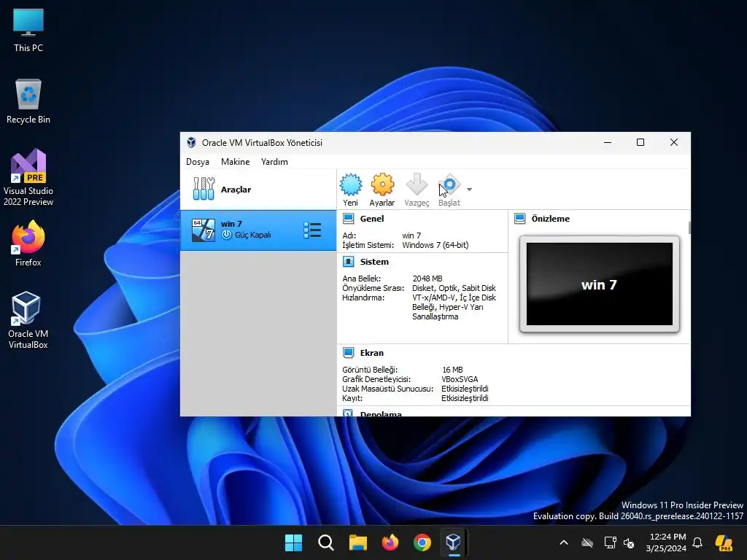
Task: Click the 2048 MB memory value
Action: pos(427,279)
